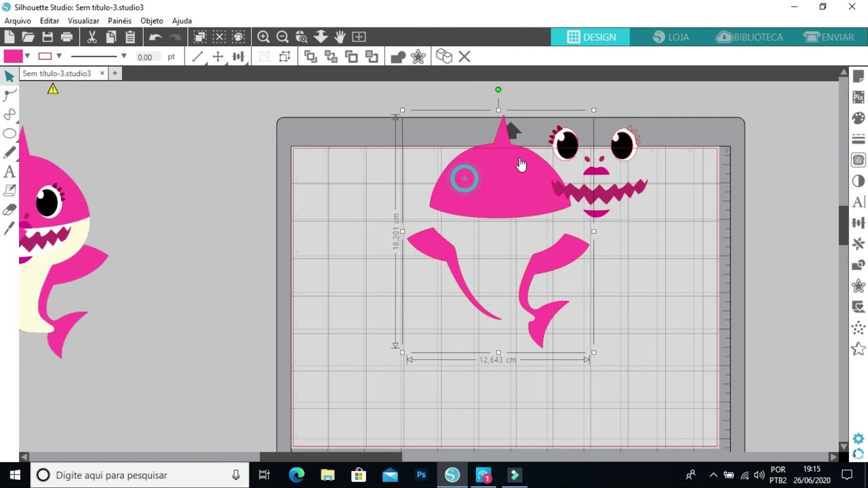Switch to the DESIGN tab
The height and width of the screenshot is (488, 868).
[x=591, y=37]
